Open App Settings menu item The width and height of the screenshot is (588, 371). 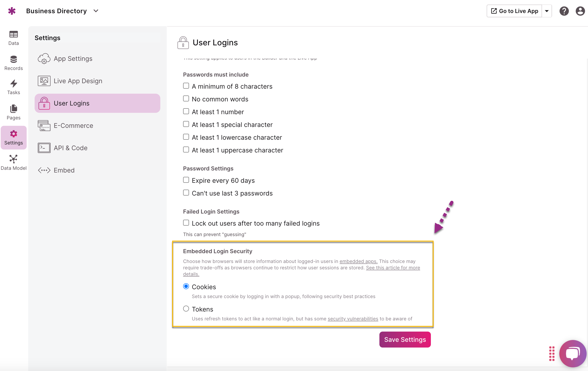(x=73, y=59)
